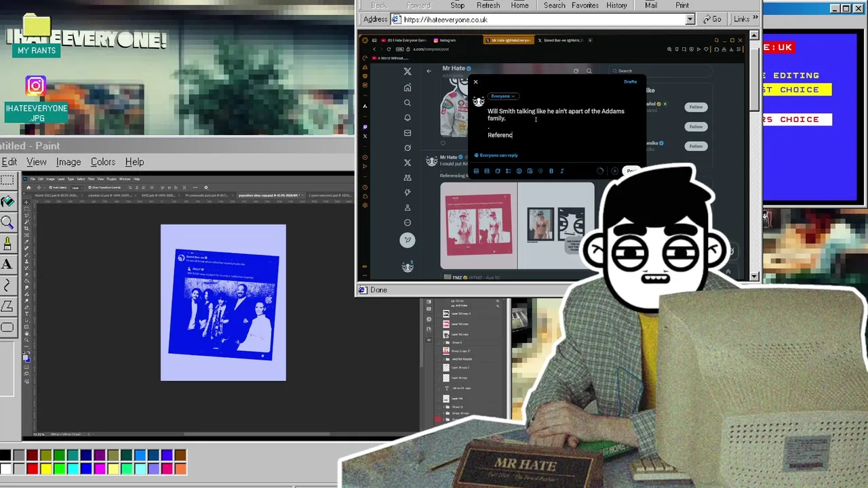Click IE Print toolbar button
868x488 pixels.
click(x=682, y=5)
